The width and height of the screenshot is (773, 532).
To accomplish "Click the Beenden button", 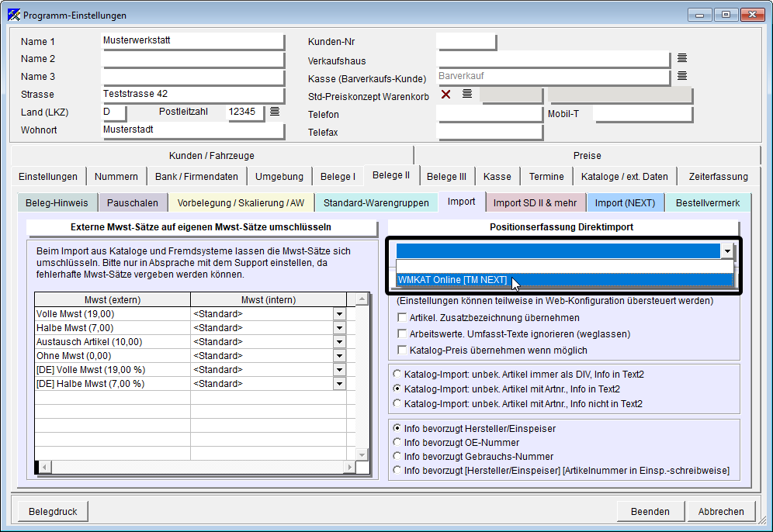I will [x=650, y=511].
